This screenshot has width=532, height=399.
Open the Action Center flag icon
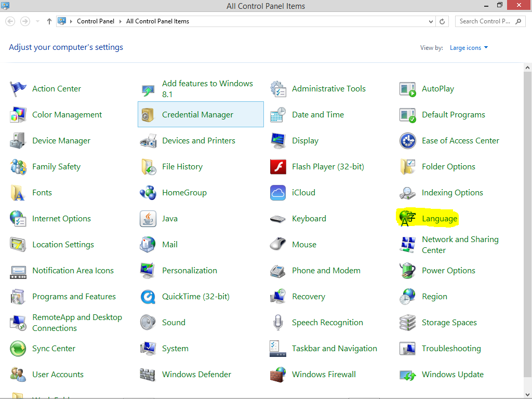18,89
